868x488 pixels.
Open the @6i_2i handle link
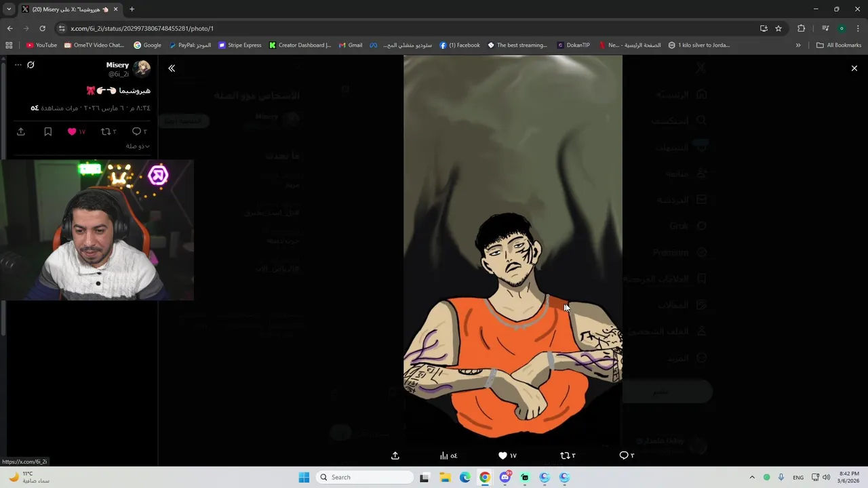[x=119, y=74]
